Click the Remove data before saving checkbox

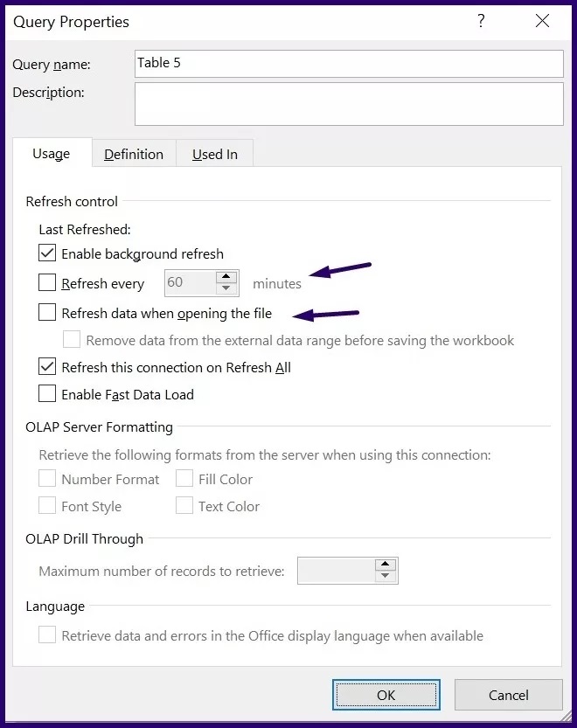tap(72, 339)
